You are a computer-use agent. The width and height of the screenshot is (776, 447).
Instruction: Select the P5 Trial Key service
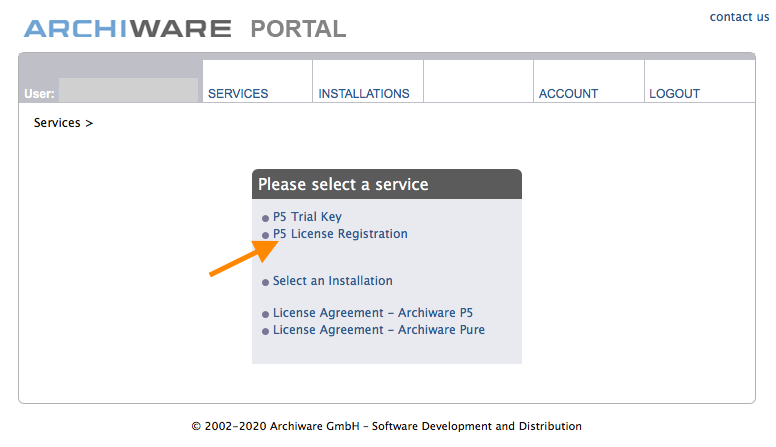307,217
